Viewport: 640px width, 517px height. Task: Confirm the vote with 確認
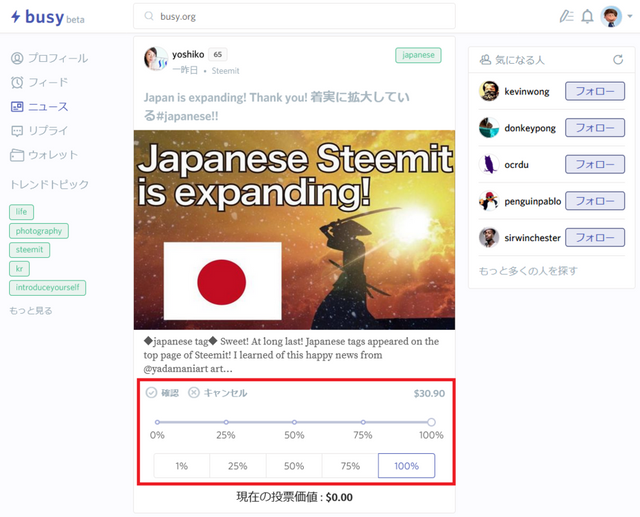(x=162, y=393)
